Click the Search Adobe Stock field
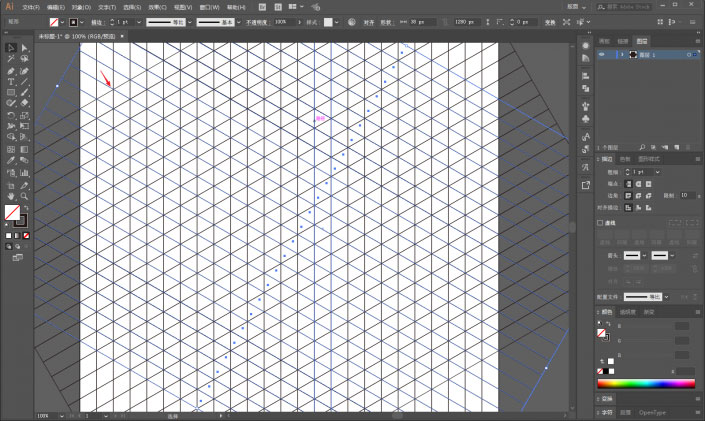 coord(624,7)
